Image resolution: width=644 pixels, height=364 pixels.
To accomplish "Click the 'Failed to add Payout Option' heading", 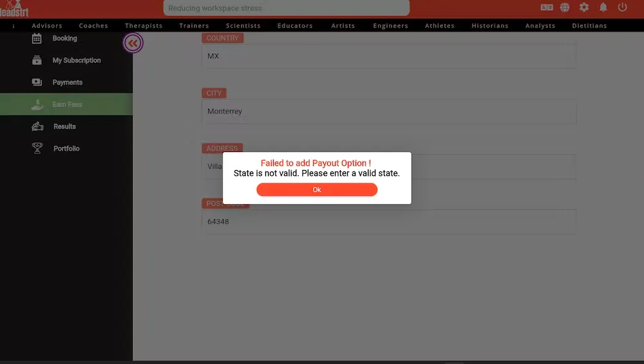I will click(316, 163).
